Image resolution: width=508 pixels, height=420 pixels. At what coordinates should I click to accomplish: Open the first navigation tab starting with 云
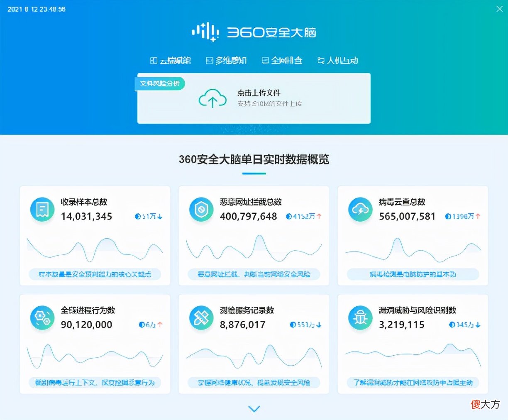coord(171,61)
